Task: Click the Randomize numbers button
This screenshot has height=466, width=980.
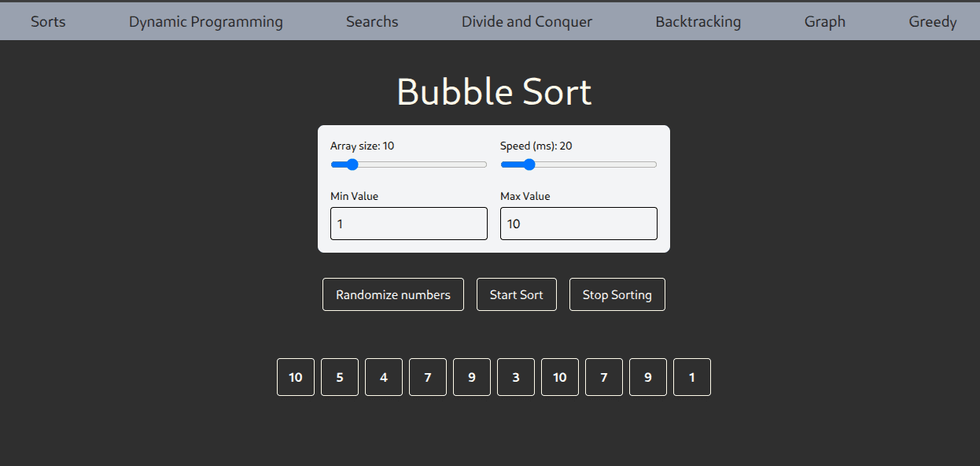Action: pyautogui.click(x=392, y=294)
